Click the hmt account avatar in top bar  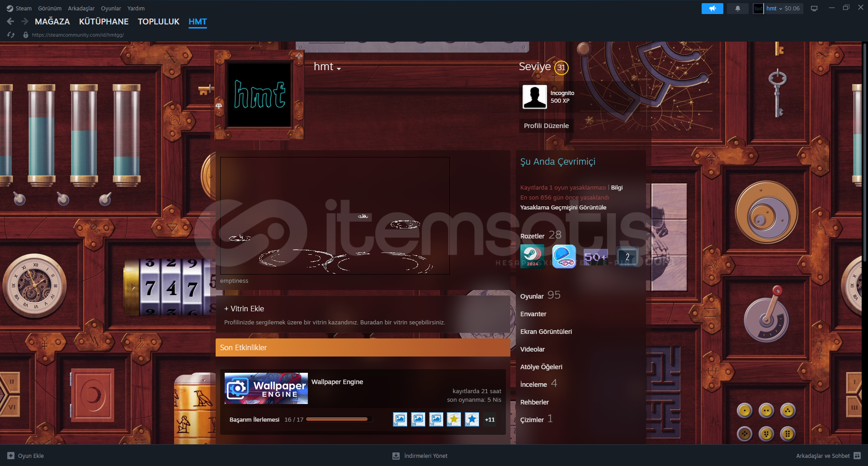[x=758, y=9]
